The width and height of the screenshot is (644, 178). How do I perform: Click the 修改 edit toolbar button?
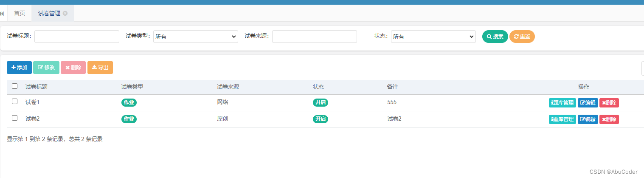pos(46,68)
